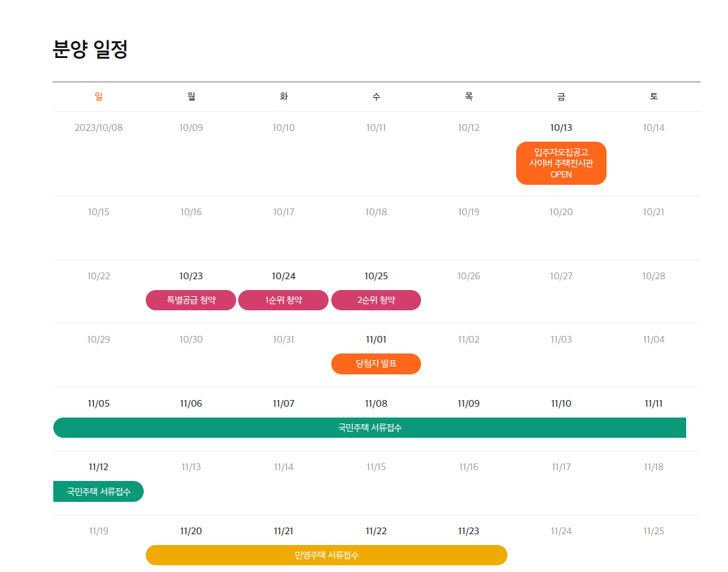Click the yellow 민영주택 서류접수 bar
This screenshot has height=572, width=728.
pos(327,555)
